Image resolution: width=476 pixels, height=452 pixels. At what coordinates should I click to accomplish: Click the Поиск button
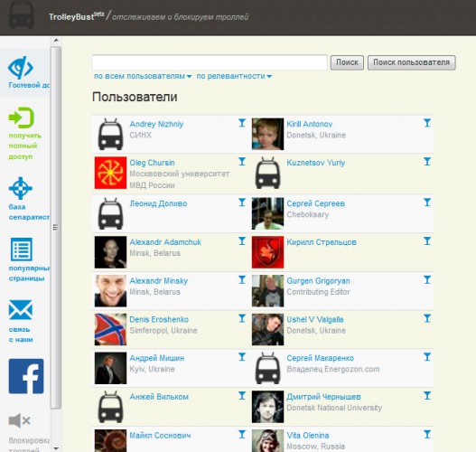pyautogui.click(x=347, y=62)
